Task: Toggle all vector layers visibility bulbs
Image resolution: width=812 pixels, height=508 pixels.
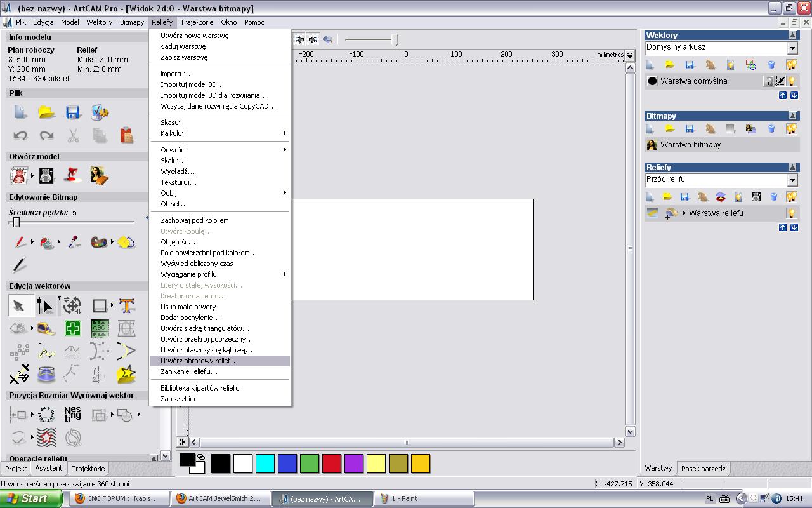Action: coord(791,65)
